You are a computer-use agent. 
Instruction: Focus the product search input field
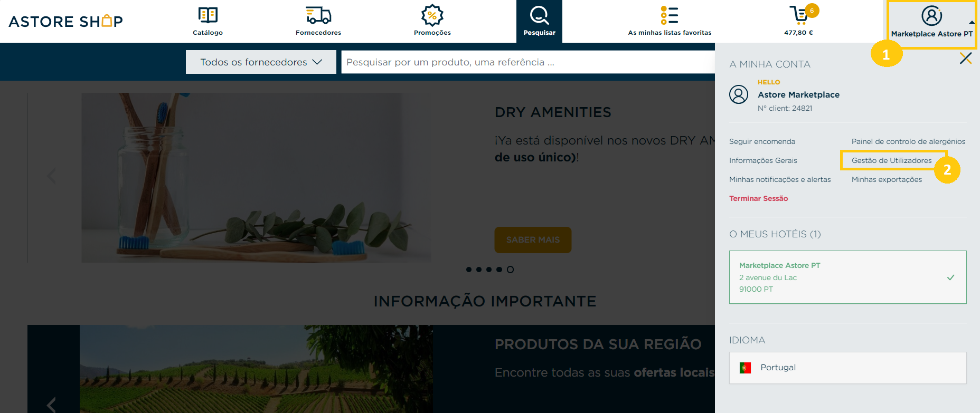(x=528, y=62)
